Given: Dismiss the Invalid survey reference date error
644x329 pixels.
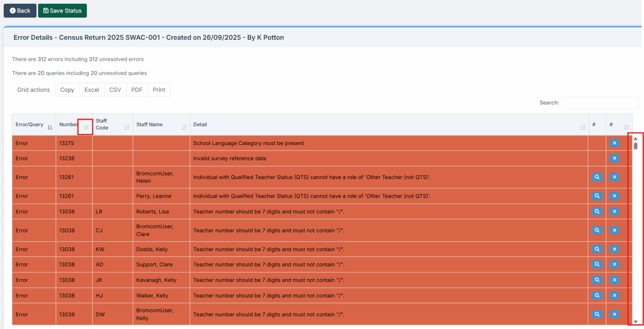Looking at the screenshot, I should tap(614, 158).
